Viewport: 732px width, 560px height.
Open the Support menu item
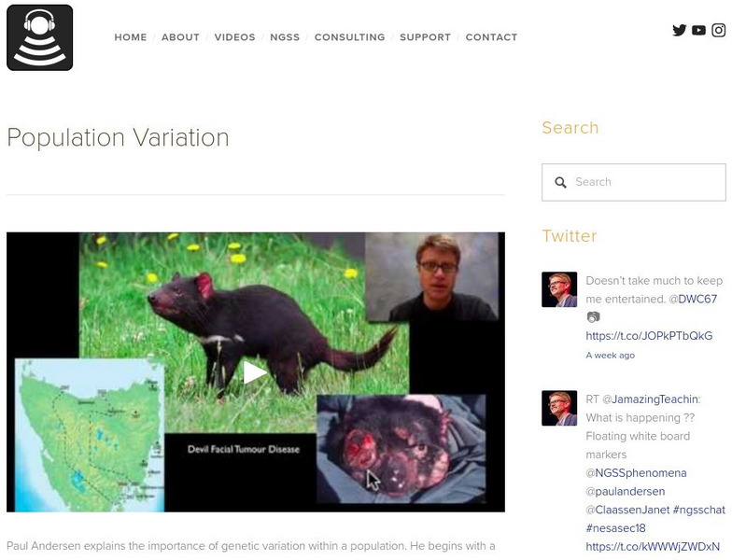click(x=425, y=37)
